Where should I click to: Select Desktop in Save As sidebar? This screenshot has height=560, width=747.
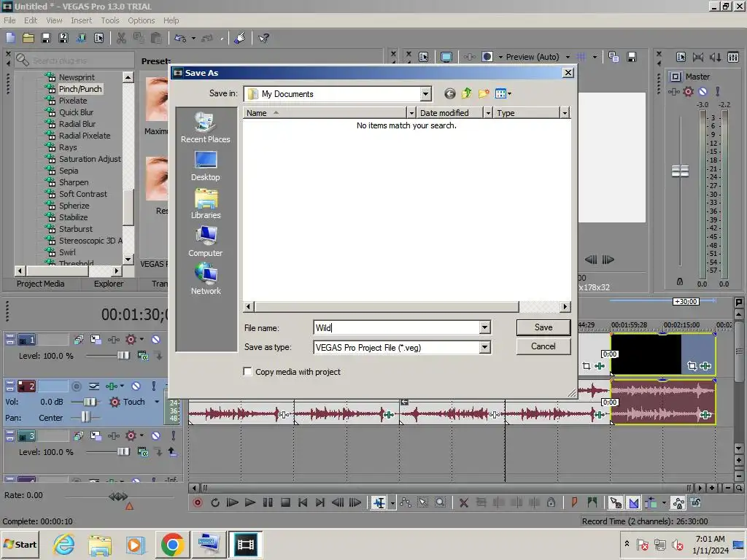pyautogui.click(x=205, y=166)
